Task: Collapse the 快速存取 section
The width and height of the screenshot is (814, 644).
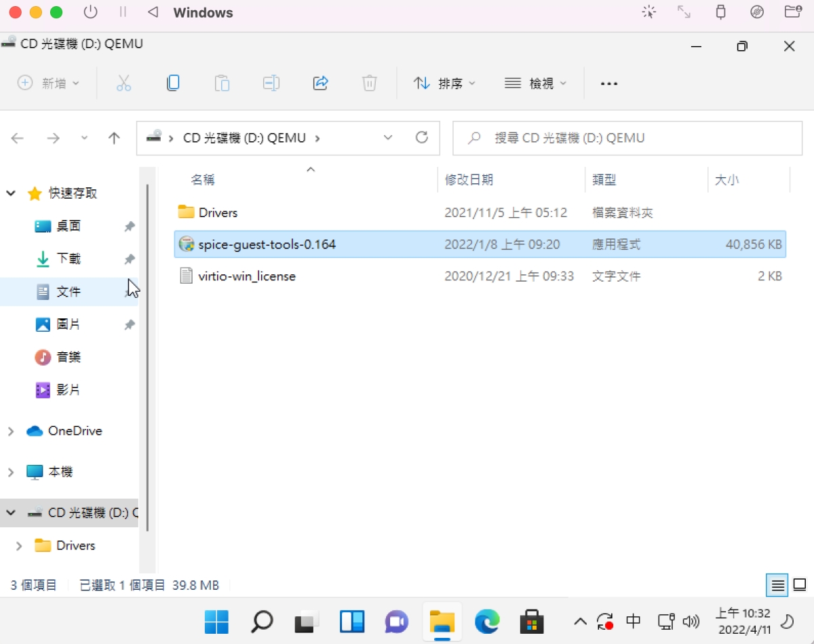Action: pyautogui.click(x=11, y=193)
